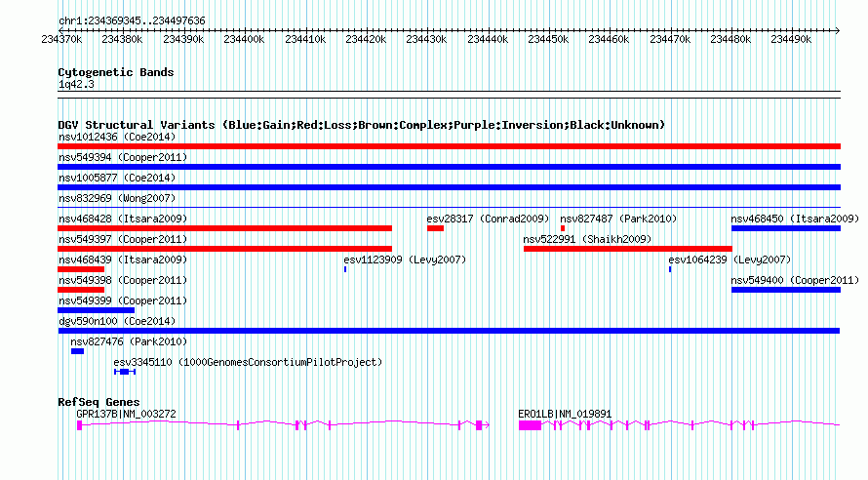Select the blue nsv549399 (Cooper2011) bar
This screenshot has height=480, width=868.
click(96, 310)
